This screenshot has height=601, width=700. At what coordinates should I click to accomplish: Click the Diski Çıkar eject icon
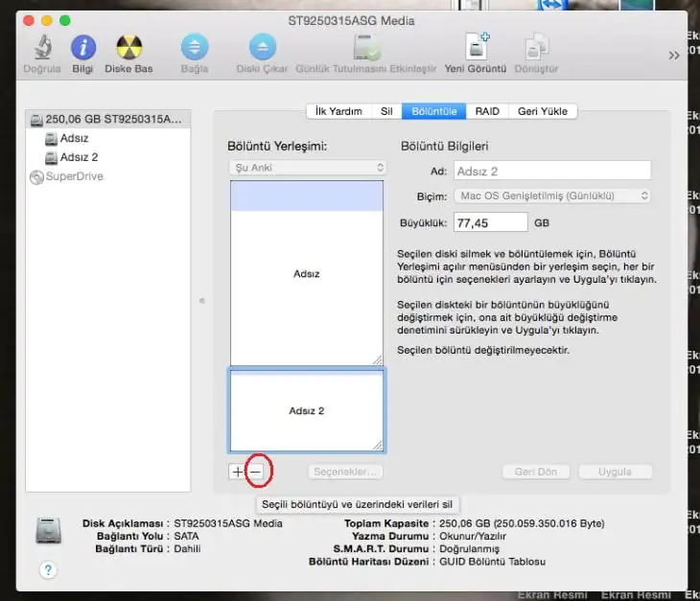tap(262, 48)
